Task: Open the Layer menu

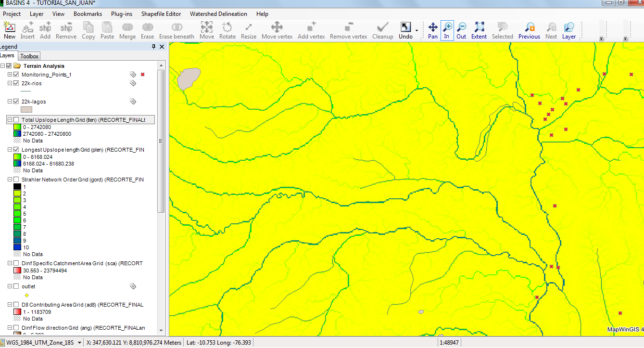Action: (37, 14)
